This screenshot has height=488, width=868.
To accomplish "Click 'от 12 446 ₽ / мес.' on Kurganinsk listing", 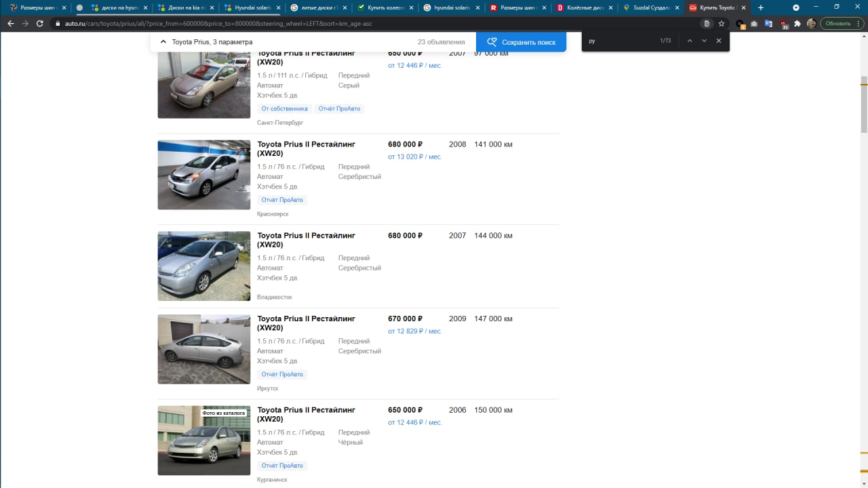I will point(414,422).
